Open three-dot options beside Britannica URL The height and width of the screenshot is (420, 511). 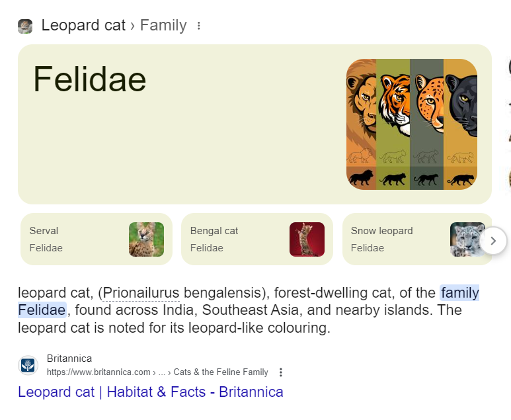point(281,372)
